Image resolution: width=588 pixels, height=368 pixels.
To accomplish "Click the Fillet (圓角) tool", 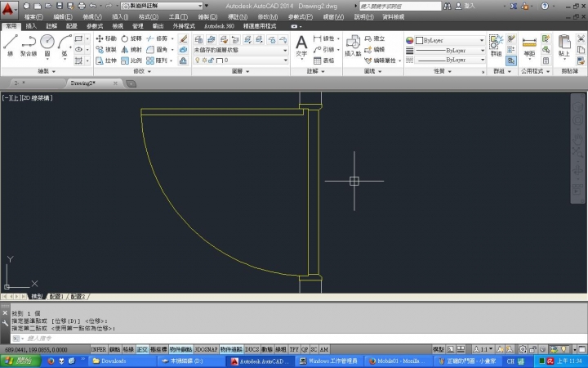I will tap(157, 50).
